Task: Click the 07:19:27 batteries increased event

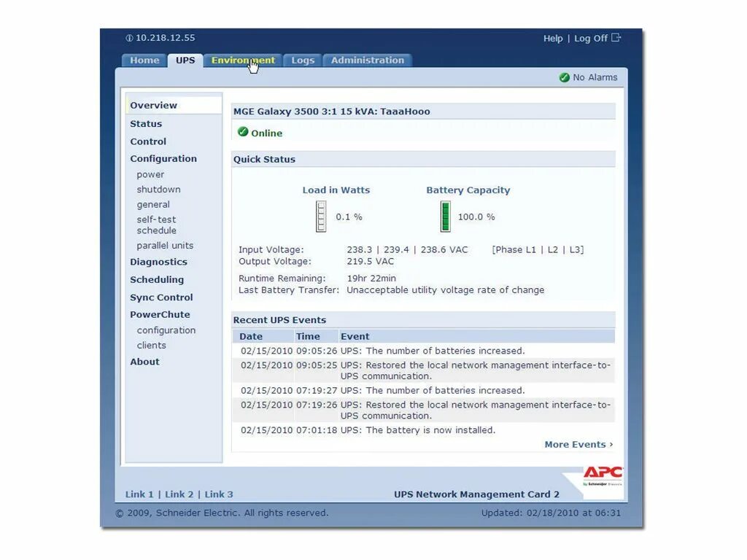Action: (x=424, y=391)
